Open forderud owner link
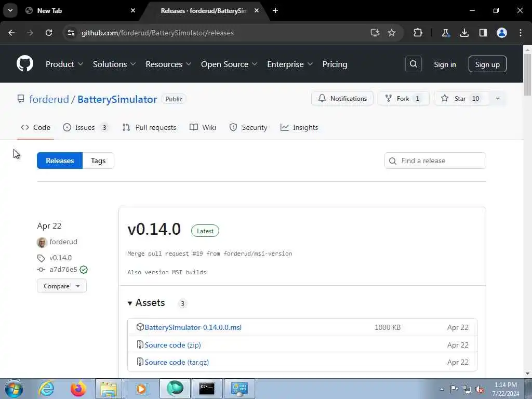Viewport: 532px width, 399px height. coord(49,99)
